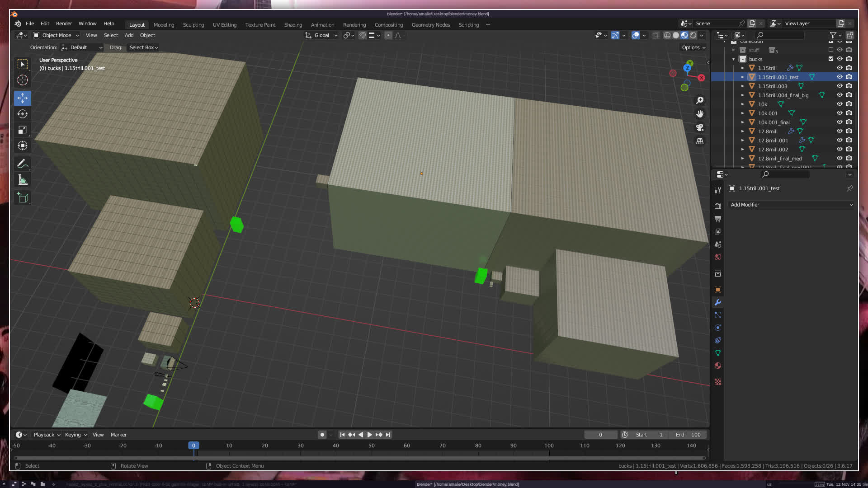Select the Annotate pencil tool
Viewport: 868px width, 488px height.
pos(23,164)
